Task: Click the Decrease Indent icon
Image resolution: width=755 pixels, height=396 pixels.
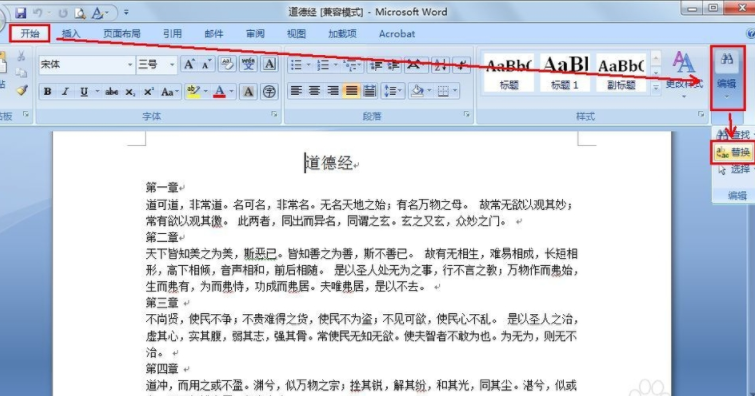Action: pos(376,65)
